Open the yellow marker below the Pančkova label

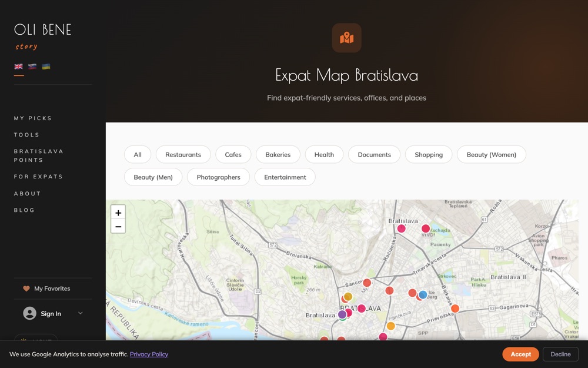391,326
